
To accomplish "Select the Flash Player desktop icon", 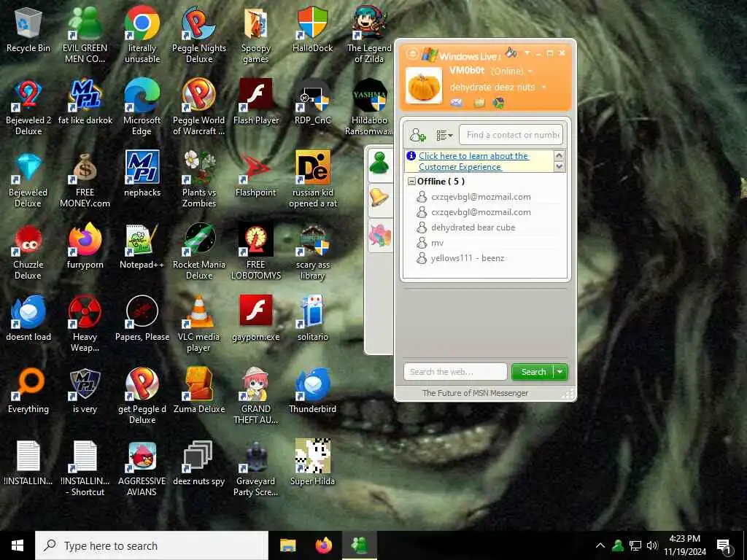I will [256, 102].
